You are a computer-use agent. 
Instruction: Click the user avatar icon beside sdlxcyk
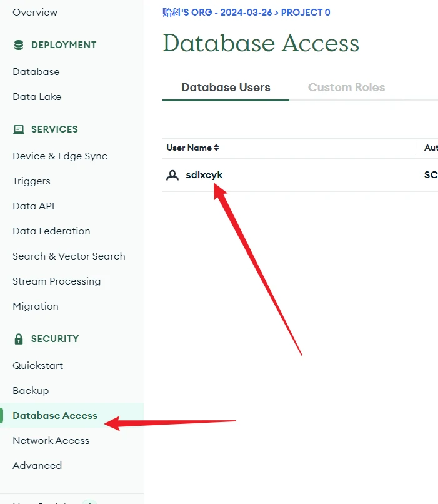tap(172, 175)
